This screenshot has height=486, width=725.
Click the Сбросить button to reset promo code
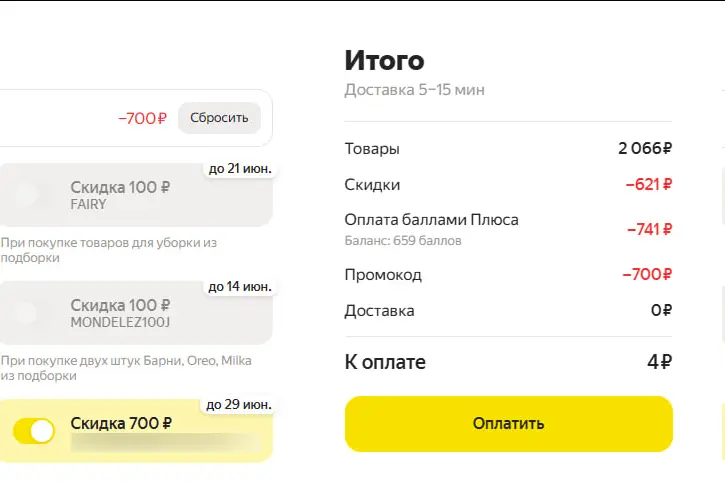[x=219, y=118]
